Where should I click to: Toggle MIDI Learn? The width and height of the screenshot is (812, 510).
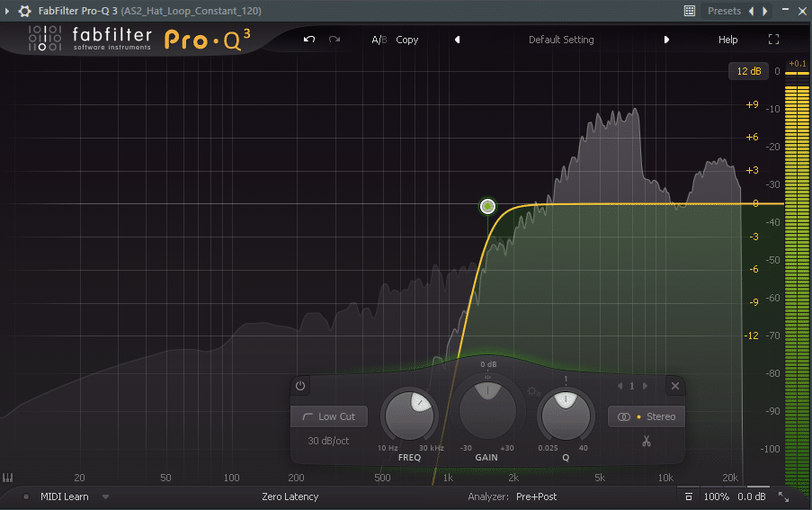(64, 497)
